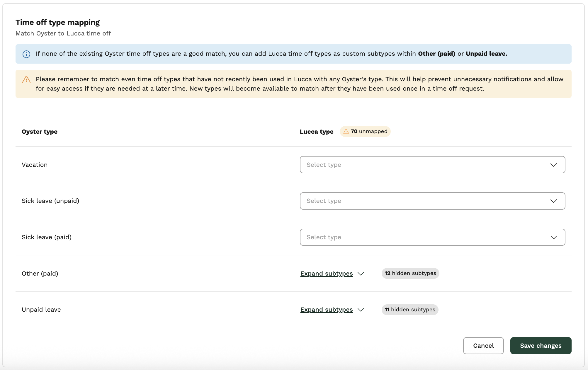
Task: Click the 70 unmapped badge
Action: 365,131
